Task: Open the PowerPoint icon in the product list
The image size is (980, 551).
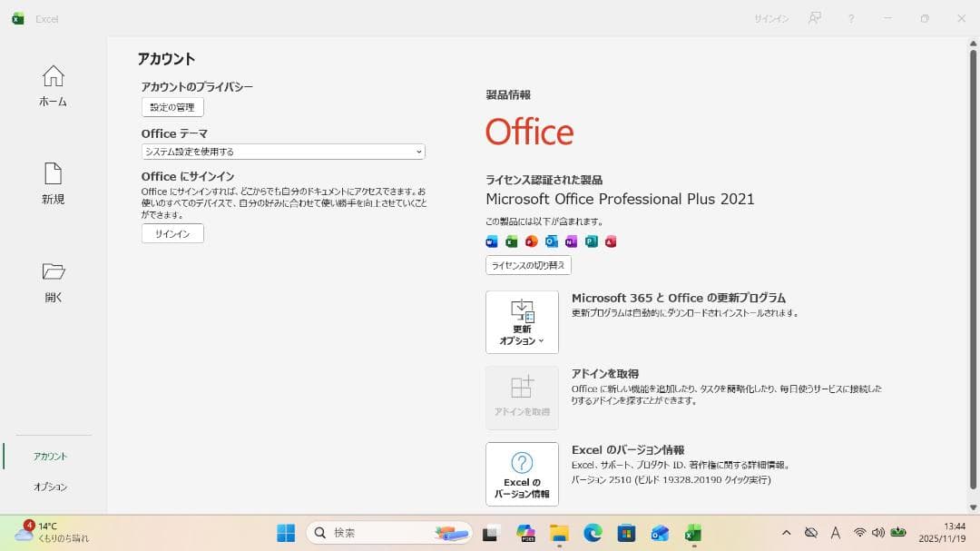Action: pyautogui.click(x=532, y=241)
